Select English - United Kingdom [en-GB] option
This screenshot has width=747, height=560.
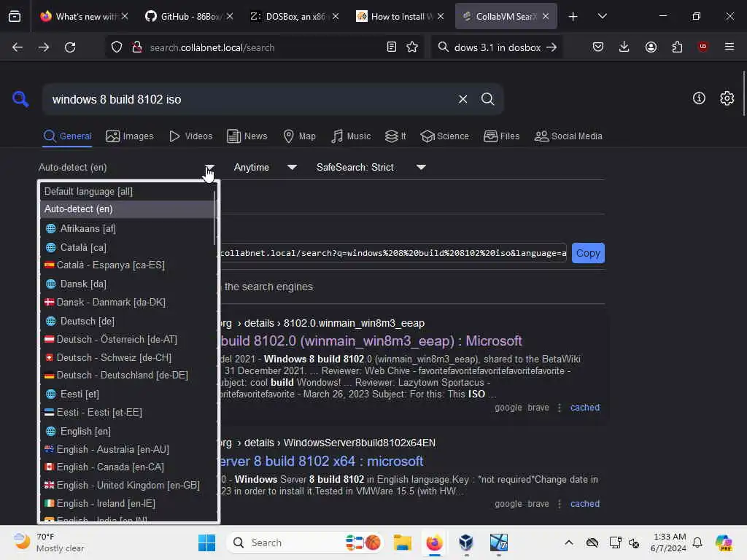click(x=128, y=486)
